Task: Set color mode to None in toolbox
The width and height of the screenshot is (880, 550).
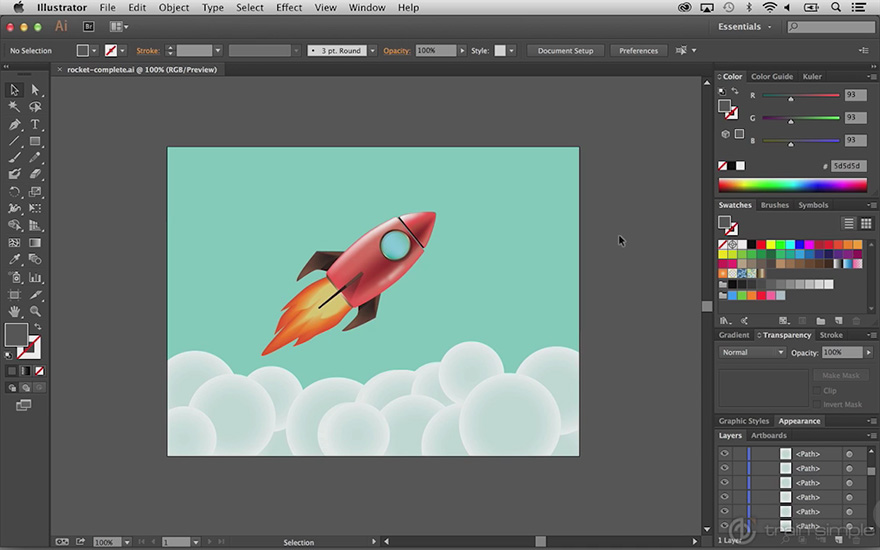Action: click(x=39, y=371)
